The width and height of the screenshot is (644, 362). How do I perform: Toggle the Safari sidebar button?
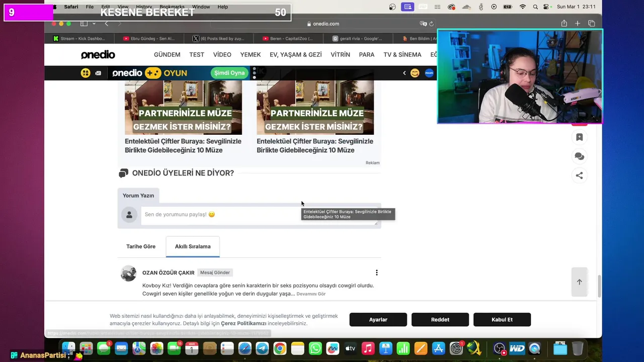click(x=84, y=24)
